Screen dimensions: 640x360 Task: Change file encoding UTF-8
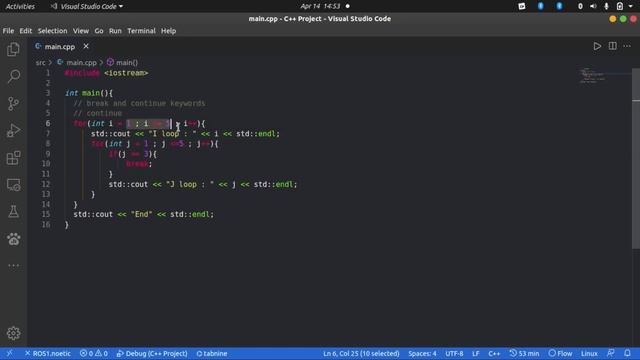(x=454, y=353)
